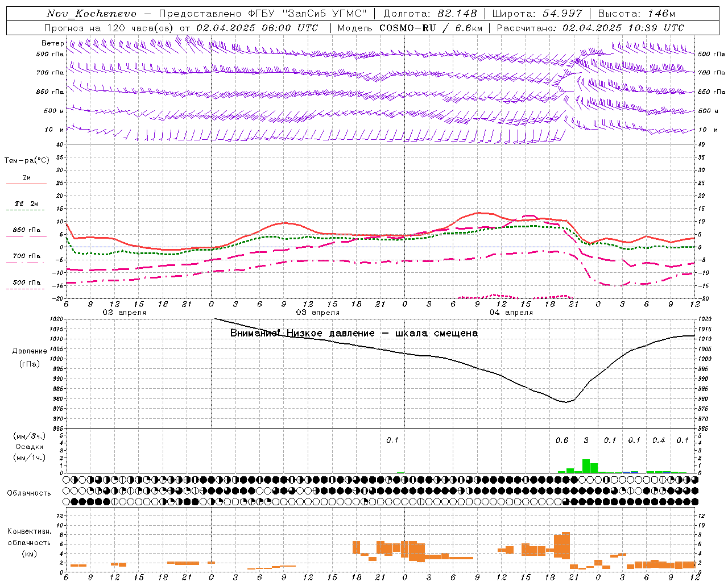Click the forecast line Прогноз на 120 часа(ов)
The height and width of the screenshot is (582, 728).
click(109, 28)
